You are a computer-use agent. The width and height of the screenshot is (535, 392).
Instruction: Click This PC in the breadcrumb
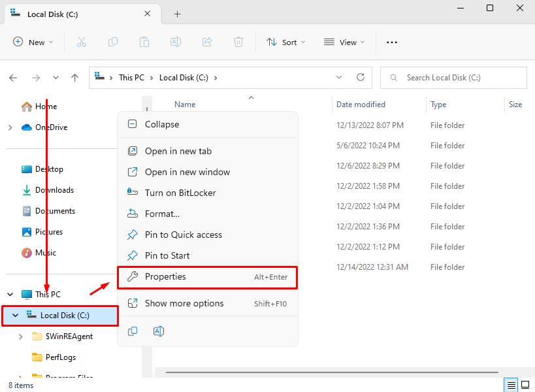[131, 78]
